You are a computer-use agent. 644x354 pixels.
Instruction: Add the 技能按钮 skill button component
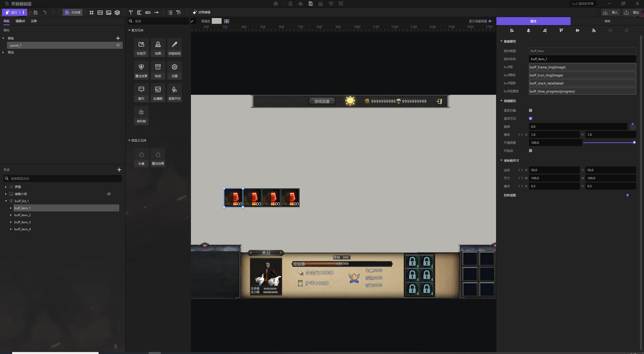175,47
